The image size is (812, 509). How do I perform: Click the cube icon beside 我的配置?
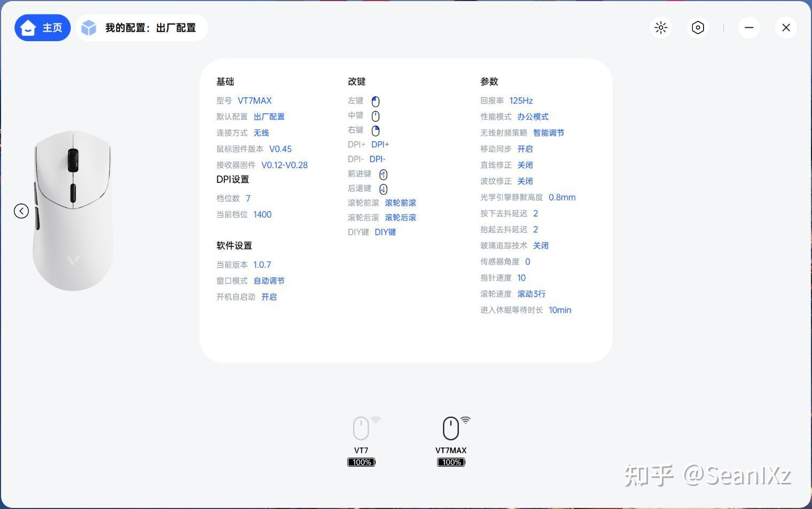point(89,27)
